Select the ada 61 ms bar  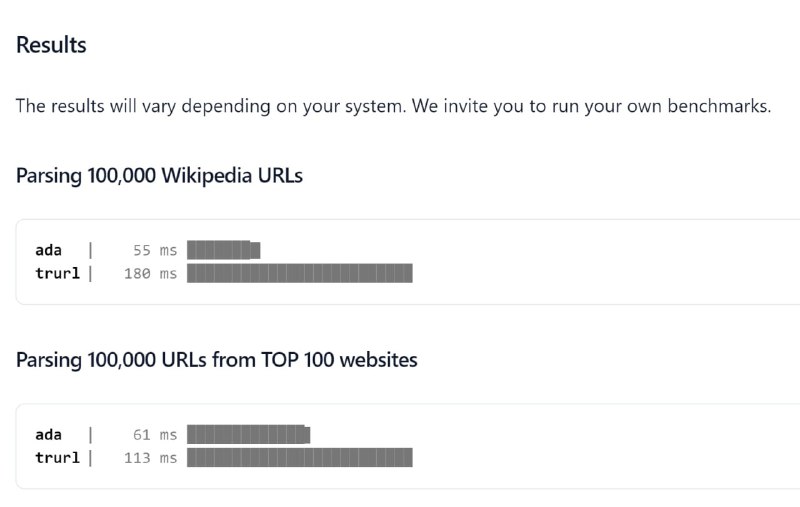248,434
